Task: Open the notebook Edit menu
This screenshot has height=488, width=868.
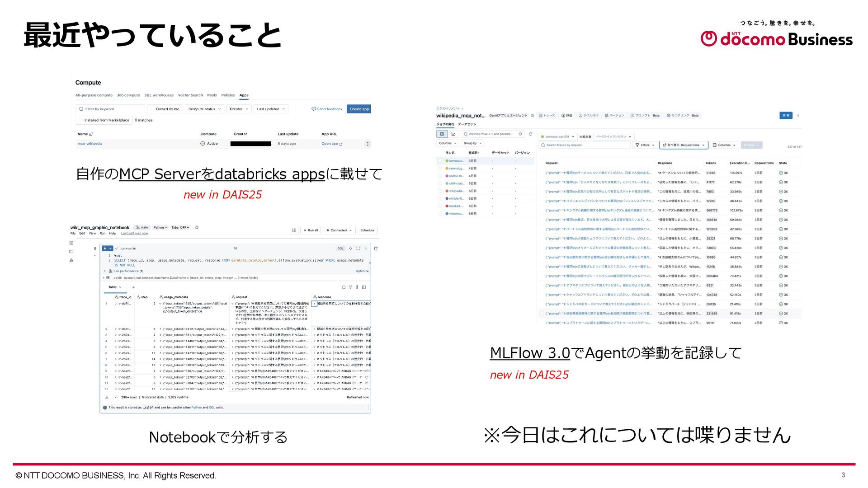Action: (82, 234)
